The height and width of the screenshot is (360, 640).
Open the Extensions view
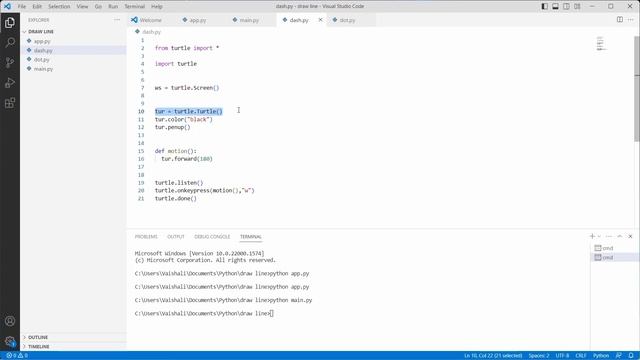(x=10, y=102)
